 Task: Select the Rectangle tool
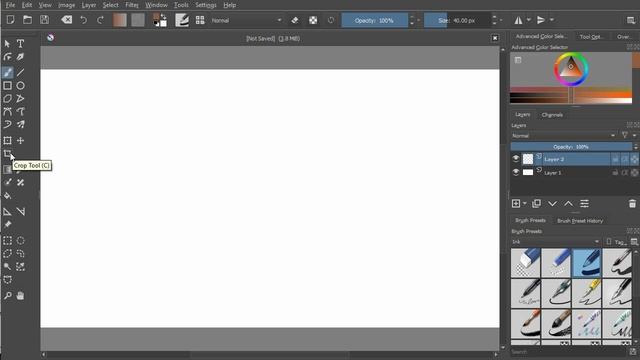[x=7, y=86]
